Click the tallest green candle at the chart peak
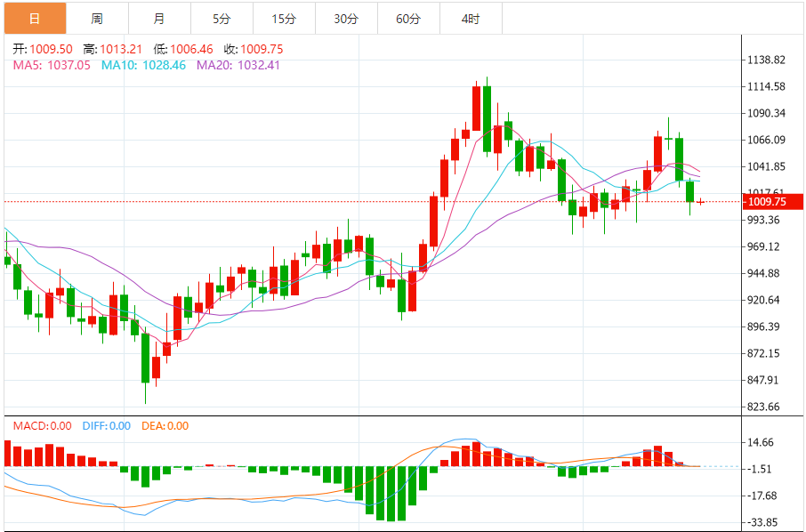Viewport: 806px width, 532px height. coord(487,118)
